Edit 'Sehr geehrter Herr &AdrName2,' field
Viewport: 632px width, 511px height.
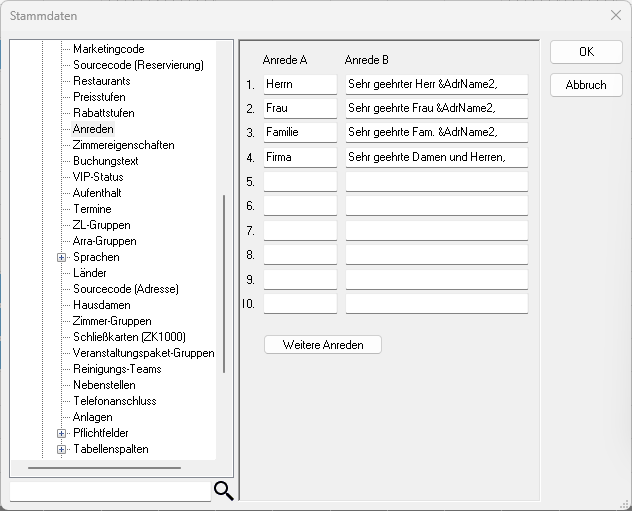[437, 84]
